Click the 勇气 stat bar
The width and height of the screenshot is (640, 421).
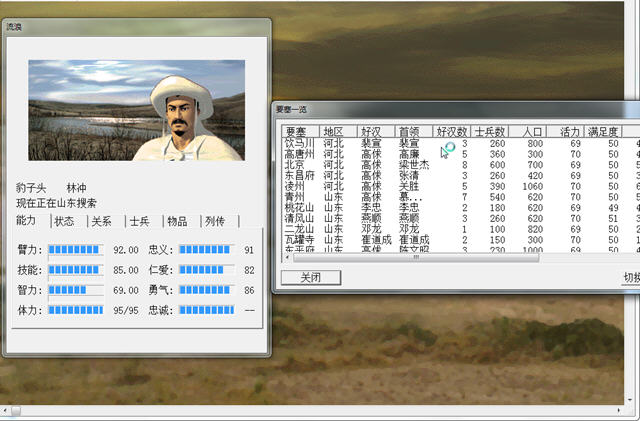click(x=207, y=290)
